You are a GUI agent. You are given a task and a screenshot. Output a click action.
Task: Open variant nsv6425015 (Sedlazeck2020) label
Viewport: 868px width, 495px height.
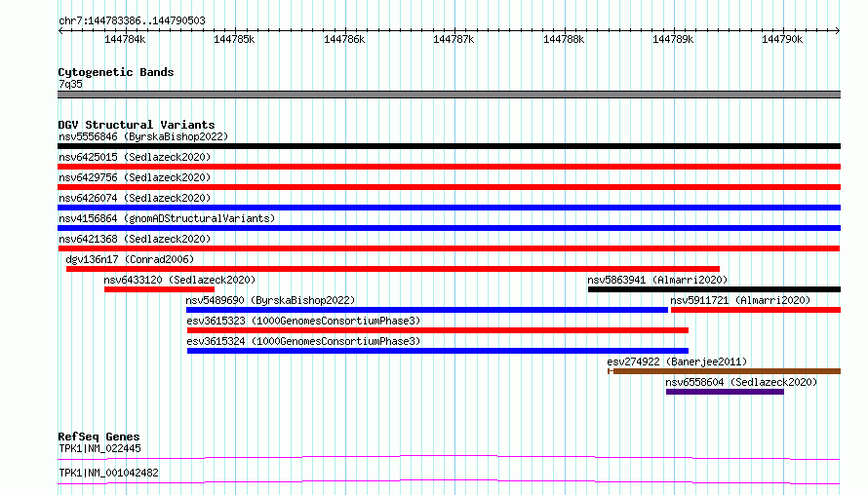click(x=135, y=157)
